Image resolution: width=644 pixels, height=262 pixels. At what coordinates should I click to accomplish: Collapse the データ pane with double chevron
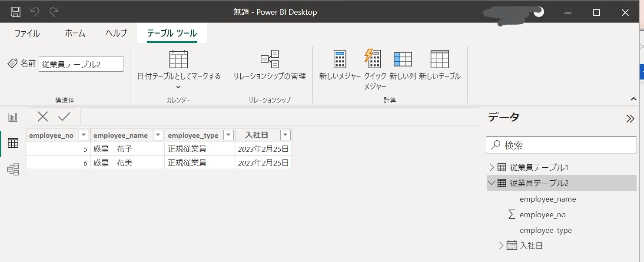(630, 119)
